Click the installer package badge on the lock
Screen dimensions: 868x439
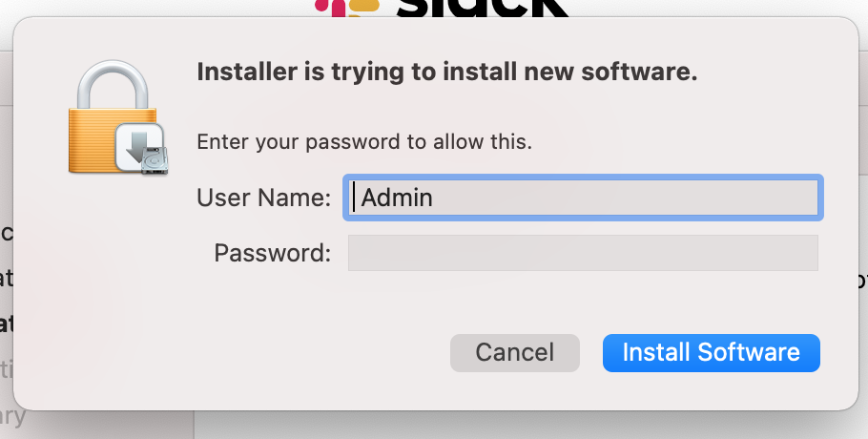pos(140,148)
